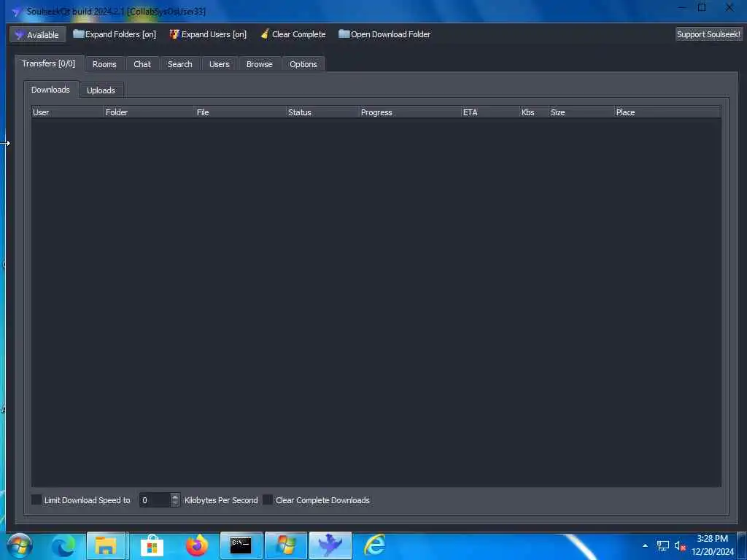Click the Windows flag taskbar icon
Screen dimensions: 747x560
286,545
